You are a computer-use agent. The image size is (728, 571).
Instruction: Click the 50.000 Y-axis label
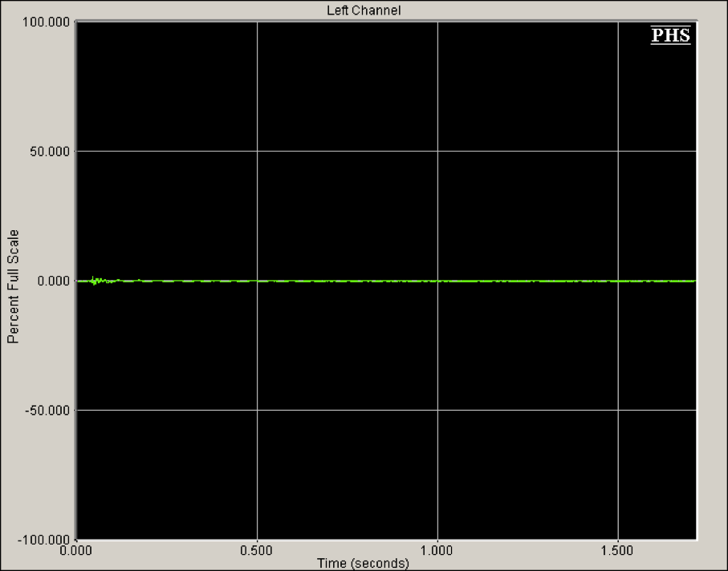coord(50,152)
